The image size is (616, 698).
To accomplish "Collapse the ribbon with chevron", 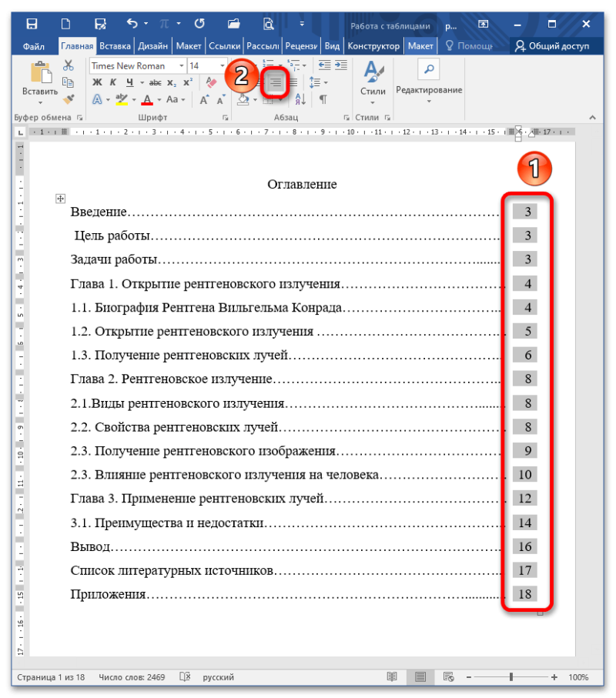I will 592,118.
